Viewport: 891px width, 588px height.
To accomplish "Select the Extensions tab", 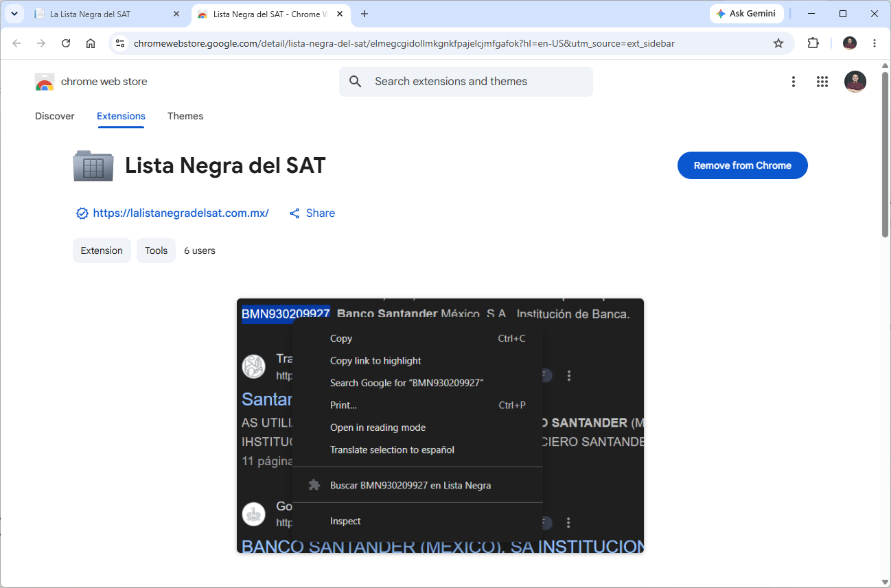I will point(121,116).
